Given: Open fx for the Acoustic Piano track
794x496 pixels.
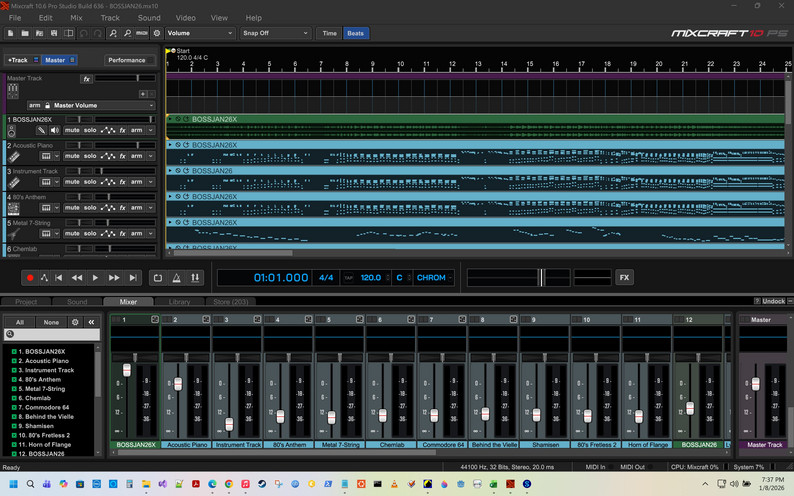Looking at the screenshot, I should pyautogui.click(x=122, y=156).
